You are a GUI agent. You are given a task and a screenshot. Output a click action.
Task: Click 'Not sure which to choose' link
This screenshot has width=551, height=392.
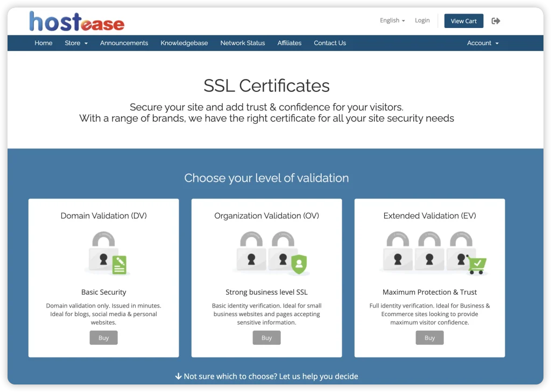point(267,376)
